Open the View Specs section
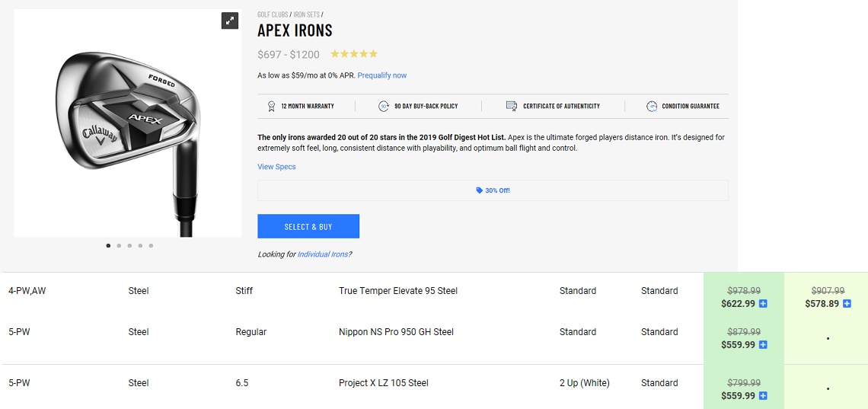 pos(276,167)
